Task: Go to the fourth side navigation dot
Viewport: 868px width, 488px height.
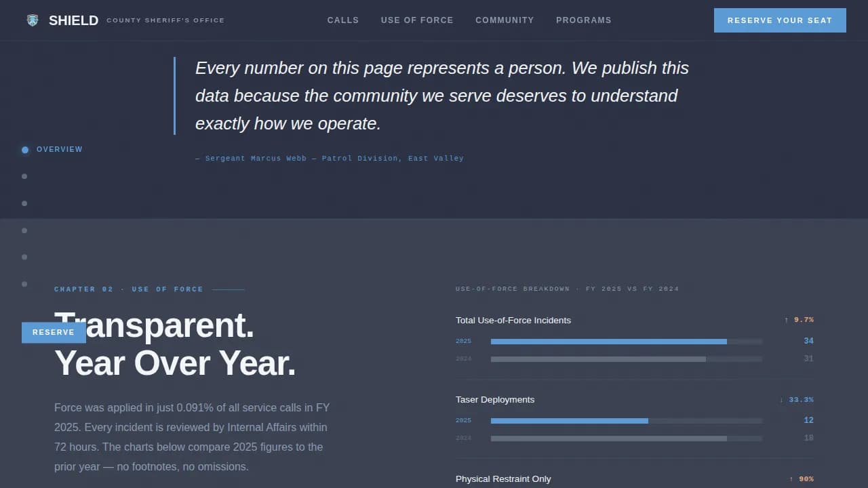Action: click(x=24, y=230)
